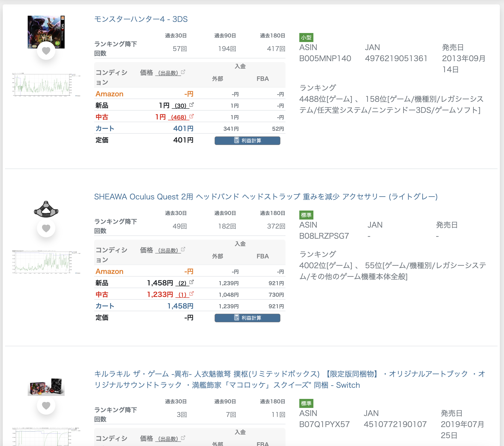The height and width of the screenshot is (446, 504).
Task: Click release date 2019年07月25日
Action: [462, 430]
